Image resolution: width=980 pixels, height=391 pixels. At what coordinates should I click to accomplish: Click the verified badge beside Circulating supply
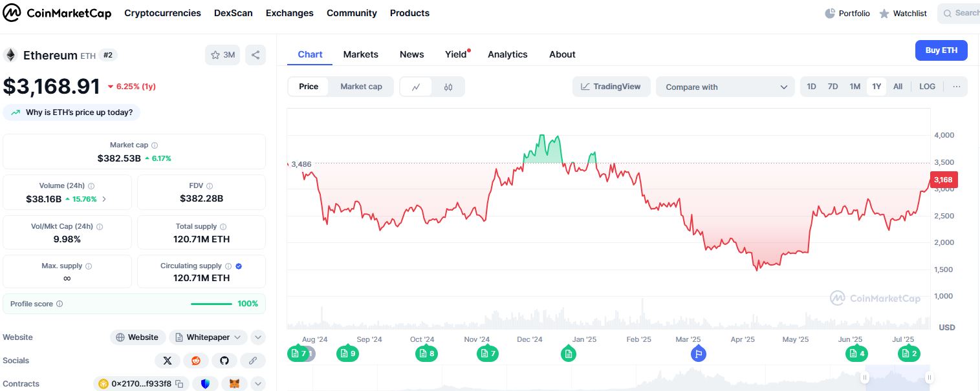239,266
